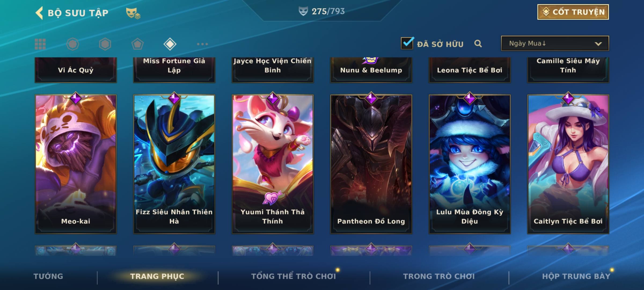Screen dimensions: 644x290
Task: Select the pentagon rarity filter icon
Action: pos(137,44)
